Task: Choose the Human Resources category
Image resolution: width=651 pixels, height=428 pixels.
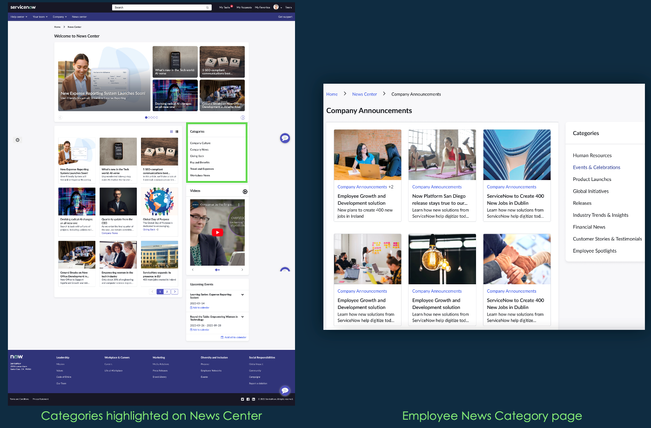Action: click(592, 155)
